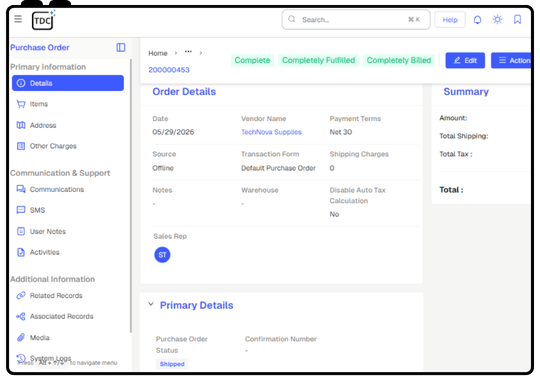The width and height of the screenshot is (540, 384).
Task: Click the Summary heading
Action: click(466, 92)
